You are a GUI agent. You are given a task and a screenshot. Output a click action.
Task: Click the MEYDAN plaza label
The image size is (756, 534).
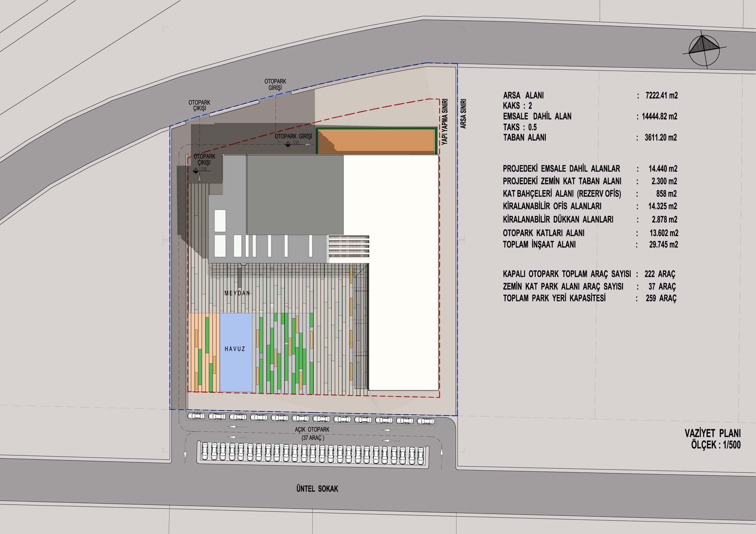pyautogui.click(x=237, y=293)
